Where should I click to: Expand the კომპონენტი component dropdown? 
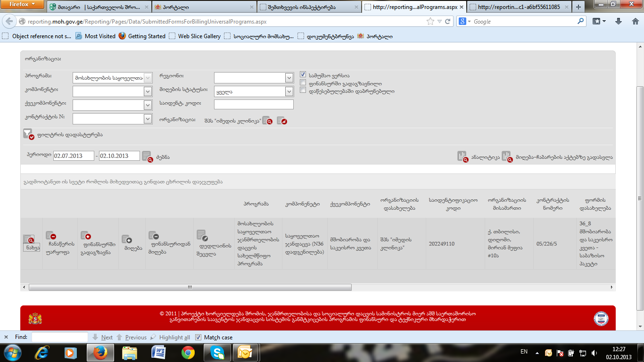click(x=148, y=91)
